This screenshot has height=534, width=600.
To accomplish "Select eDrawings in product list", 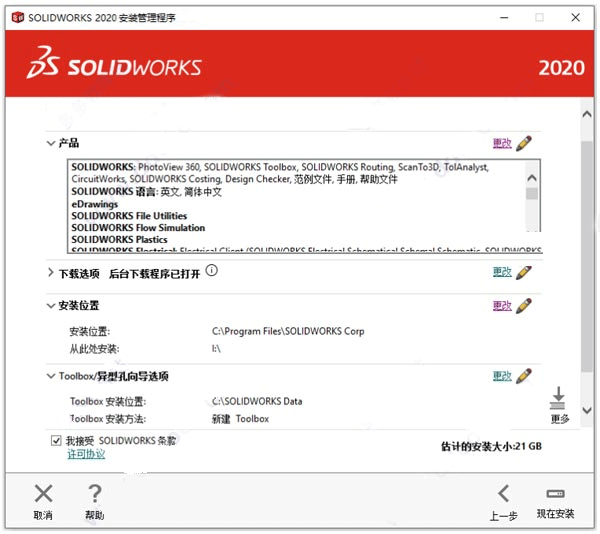I will point(95,204).
